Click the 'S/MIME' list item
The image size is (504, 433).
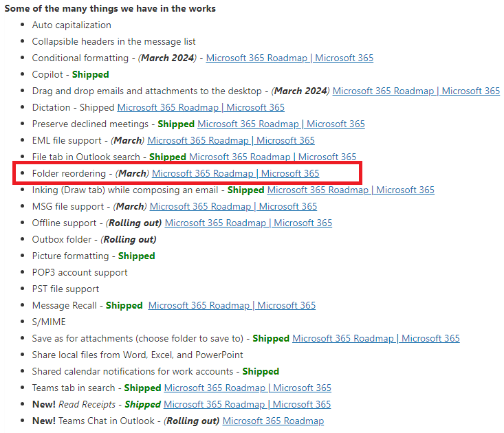click(x=49, y=322)
